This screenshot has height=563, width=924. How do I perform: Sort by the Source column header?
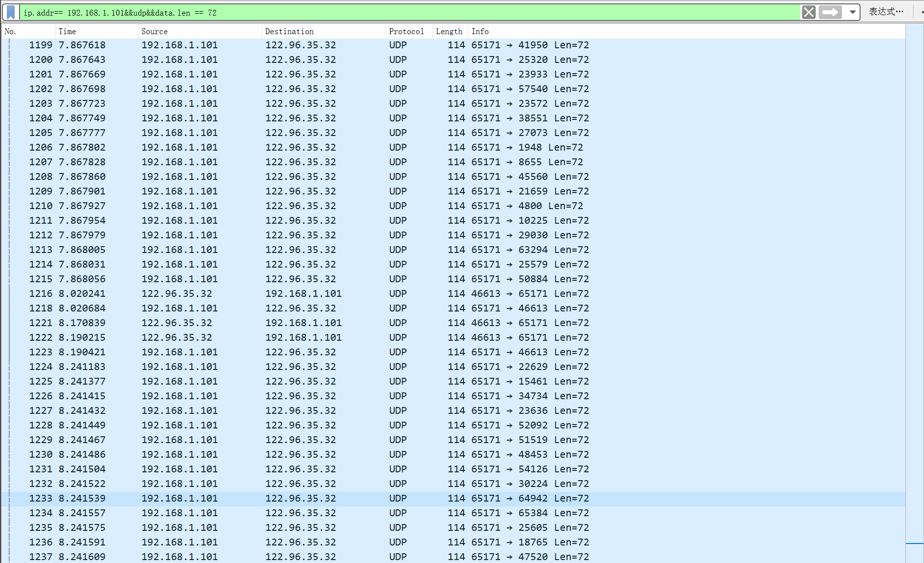coord(200,31)
